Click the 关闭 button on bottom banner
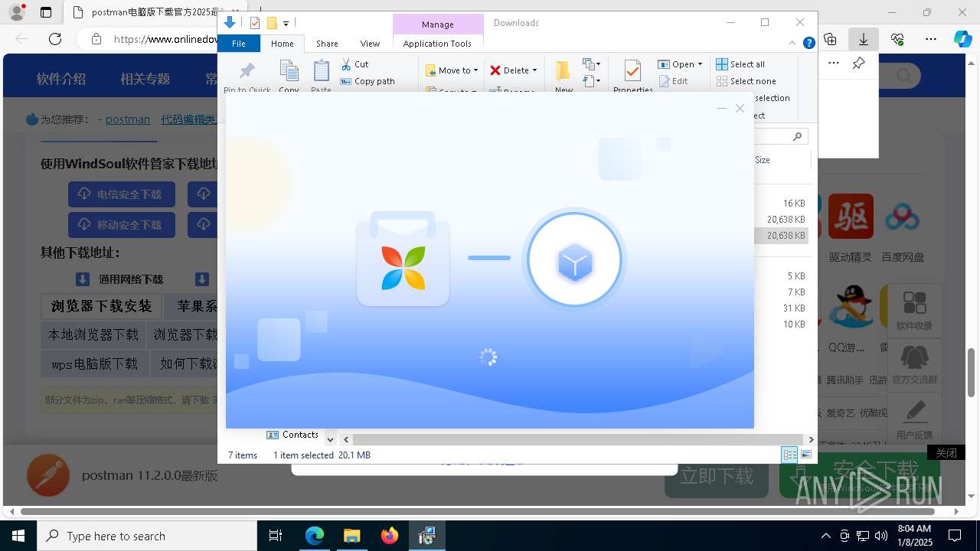 tap(946, 453)
